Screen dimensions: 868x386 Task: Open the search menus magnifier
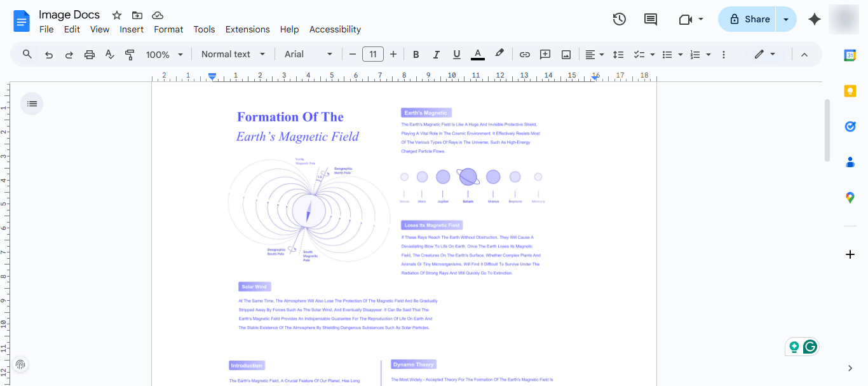pyautogui.click(x=27, y=54)
